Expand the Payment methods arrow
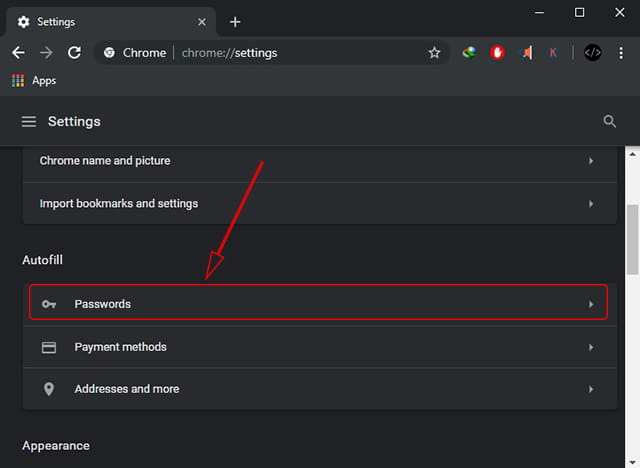The width and height of the screenshot is (640, 468). (x=591, y=347)
